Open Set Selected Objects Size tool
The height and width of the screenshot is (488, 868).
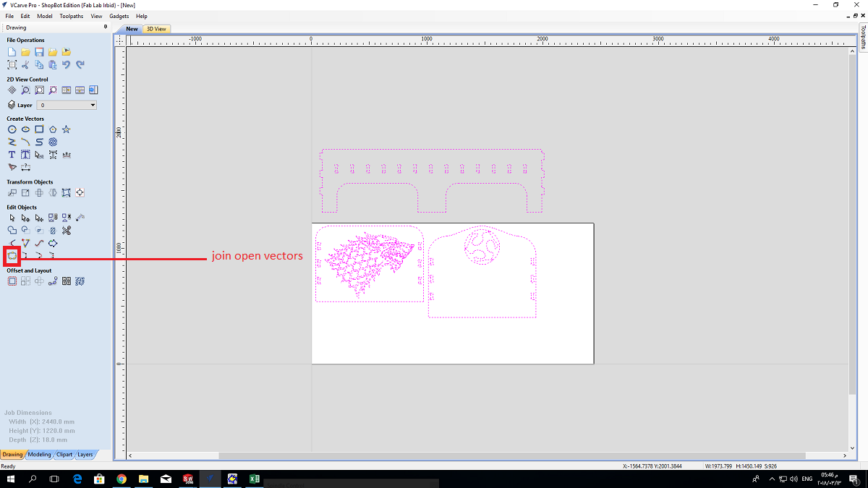(x=25, y=193)
